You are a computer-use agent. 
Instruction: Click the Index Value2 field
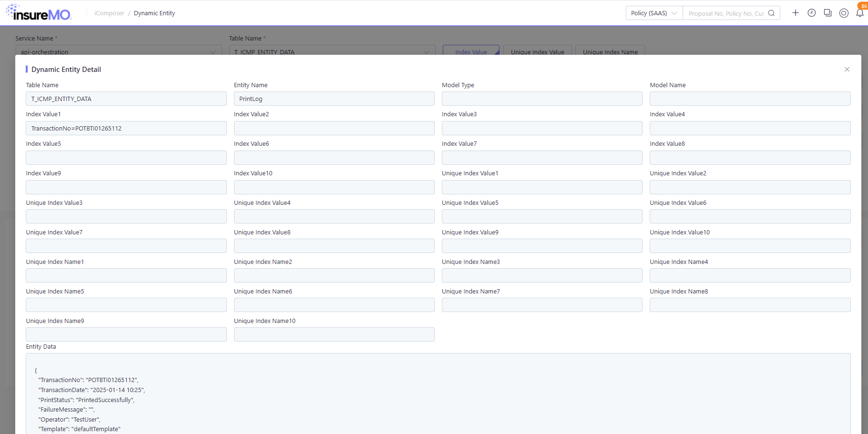pyautogui.click(x=334, y=128)
